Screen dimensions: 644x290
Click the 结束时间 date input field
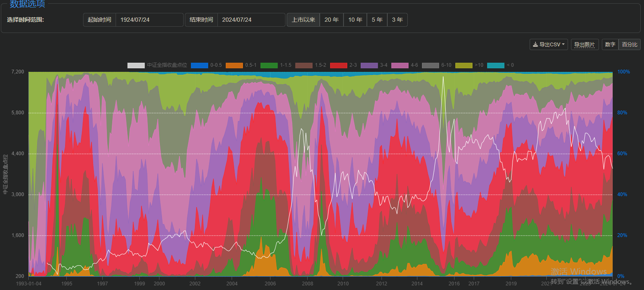[x=251, y=20]
